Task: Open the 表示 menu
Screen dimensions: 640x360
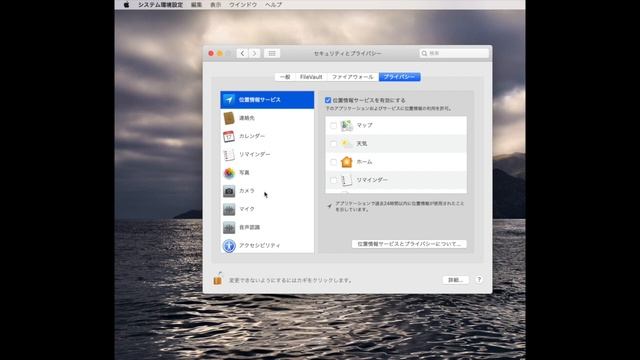Action: tap(216, 4)
